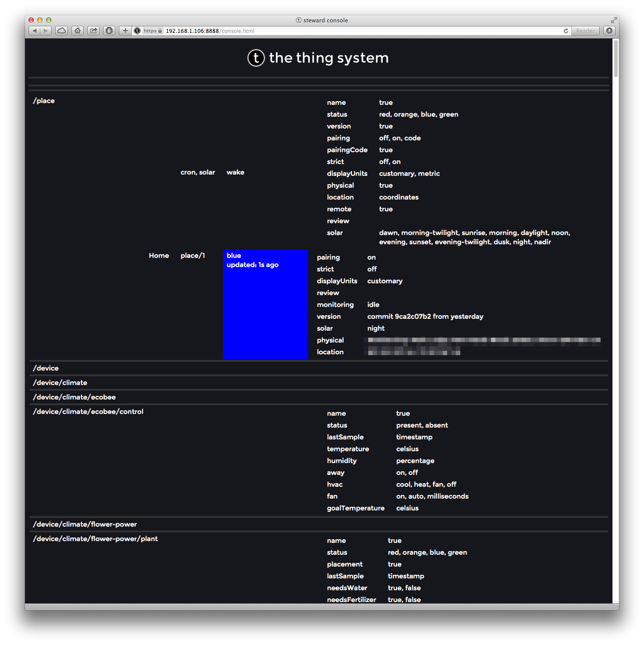
Task: Click the circled t logo in the header
Action: click(x=256, y=58)
